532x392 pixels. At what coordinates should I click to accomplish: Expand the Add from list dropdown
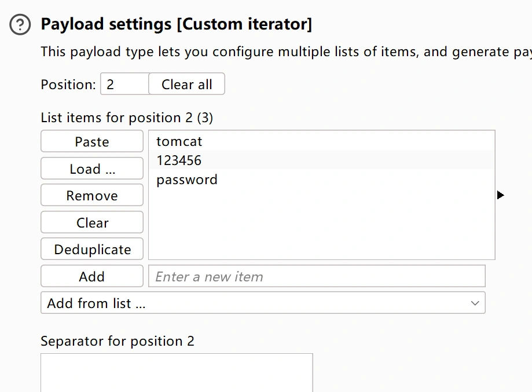coord(263,303)
